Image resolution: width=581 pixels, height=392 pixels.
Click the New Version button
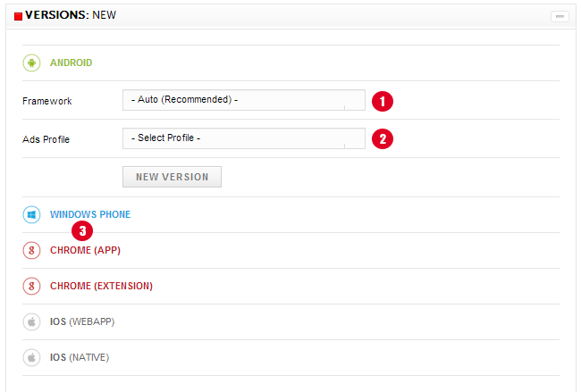(x=172, y=177)
